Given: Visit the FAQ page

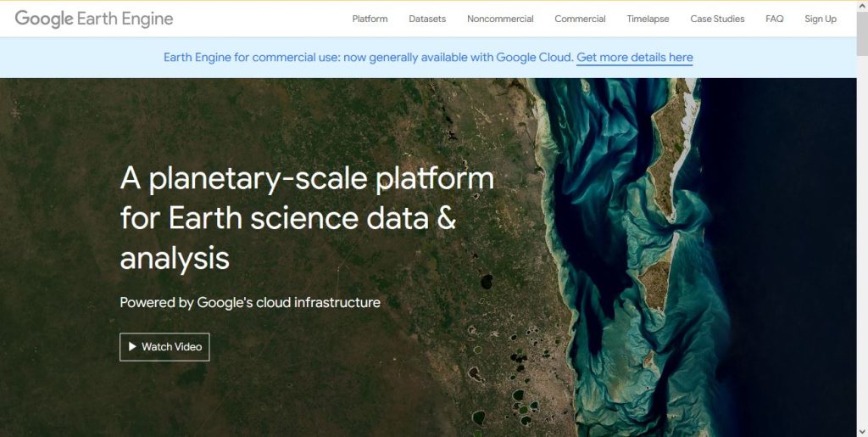Looking at the screenshot, I should [774, 19].
